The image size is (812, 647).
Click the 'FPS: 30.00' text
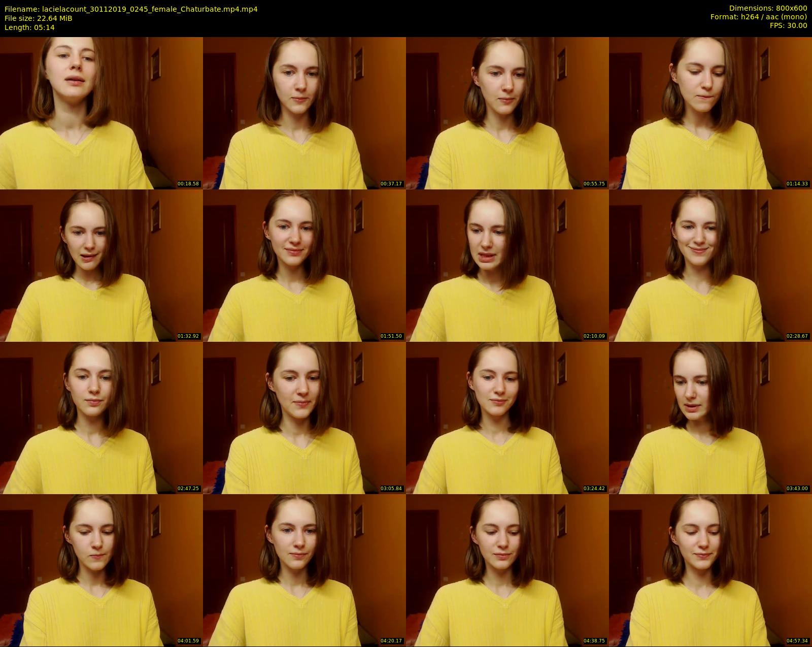788,25
